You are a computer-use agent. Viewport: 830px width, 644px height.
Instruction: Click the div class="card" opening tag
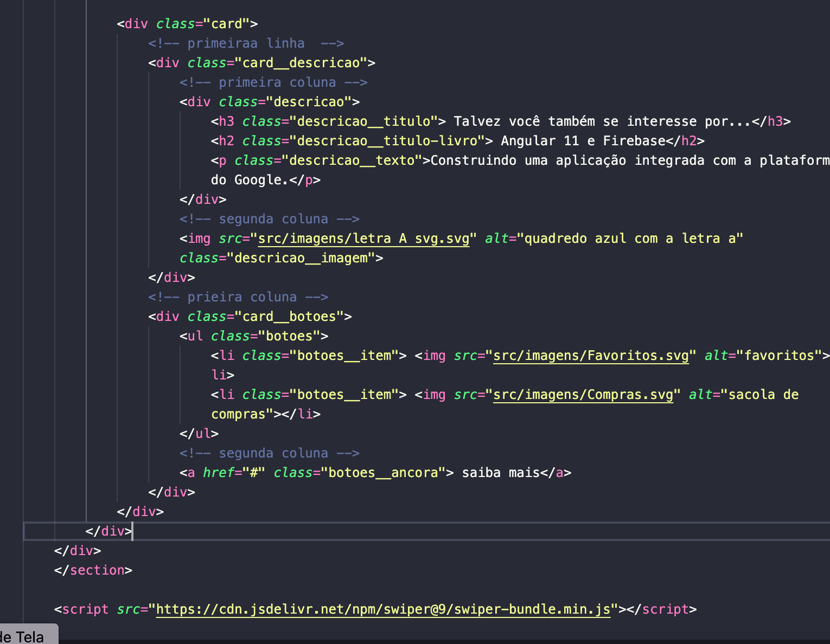(187, 24)
